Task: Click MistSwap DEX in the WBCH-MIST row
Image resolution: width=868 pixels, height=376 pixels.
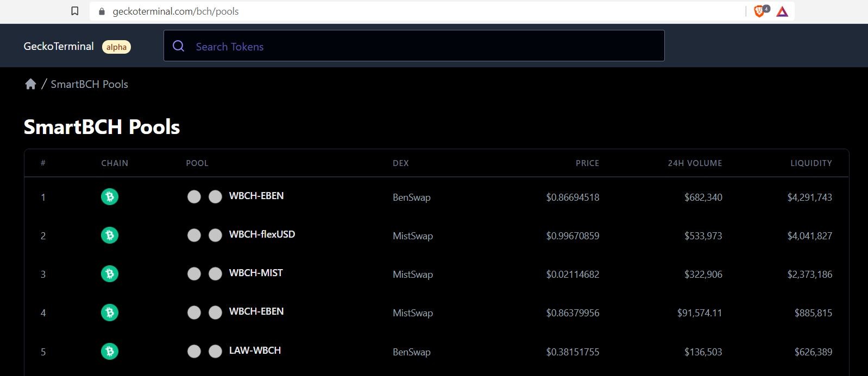Action: click(x=413, y=275)
